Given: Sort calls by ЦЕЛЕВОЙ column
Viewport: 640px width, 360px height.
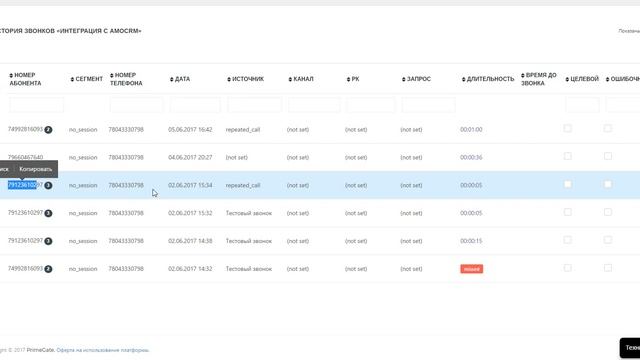Looking at the screenshot, I should pos(582,79).
